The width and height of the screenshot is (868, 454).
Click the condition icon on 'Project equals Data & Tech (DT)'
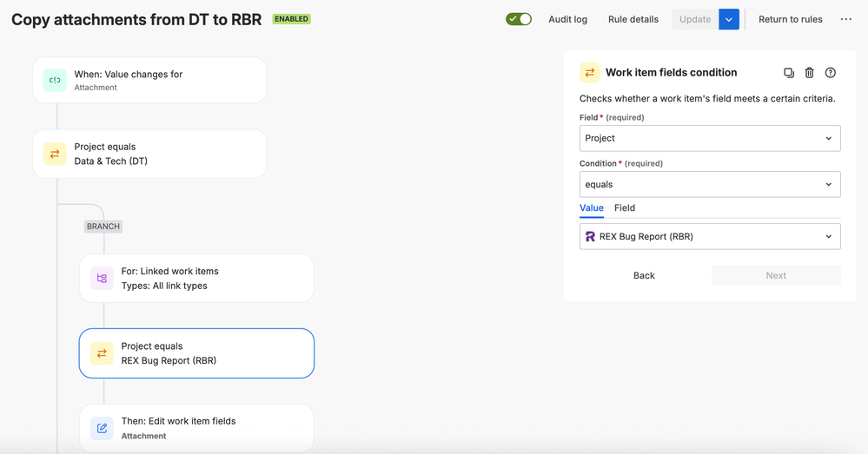(55, 155)
